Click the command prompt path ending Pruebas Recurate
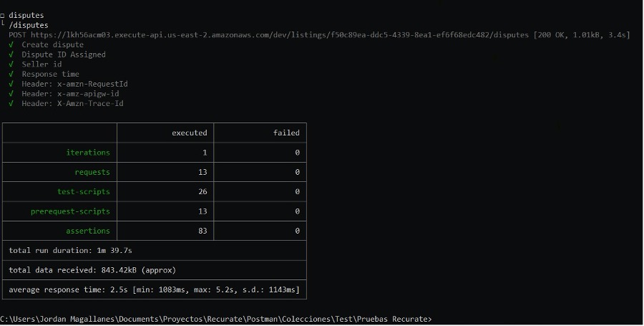 point(215,320)
